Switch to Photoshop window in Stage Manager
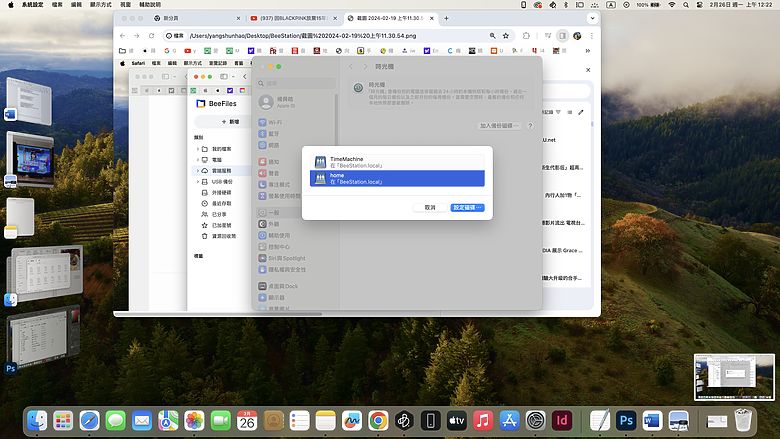Screen dimensions: 780x439 (x=42, y=338)
